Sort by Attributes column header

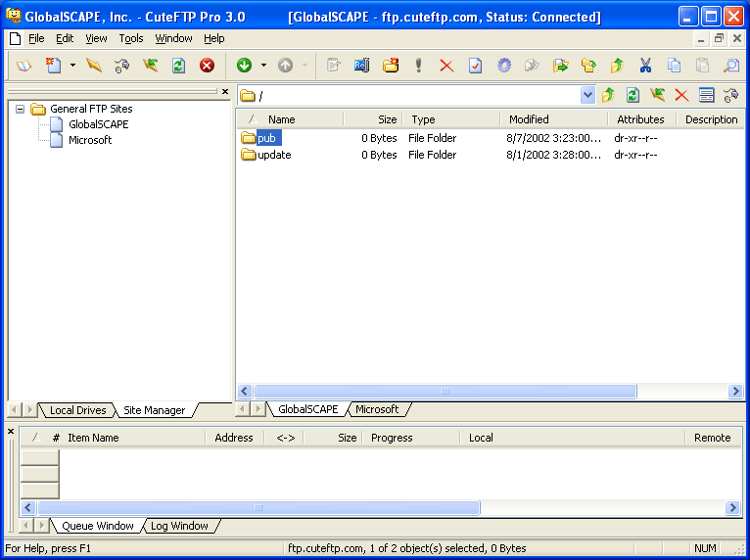[641, 119]
